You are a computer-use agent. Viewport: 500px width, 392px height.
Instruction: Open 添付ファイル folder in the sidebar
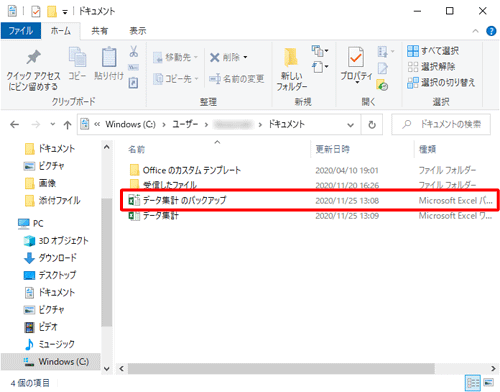pyautogui.click(x=53, y=200)
